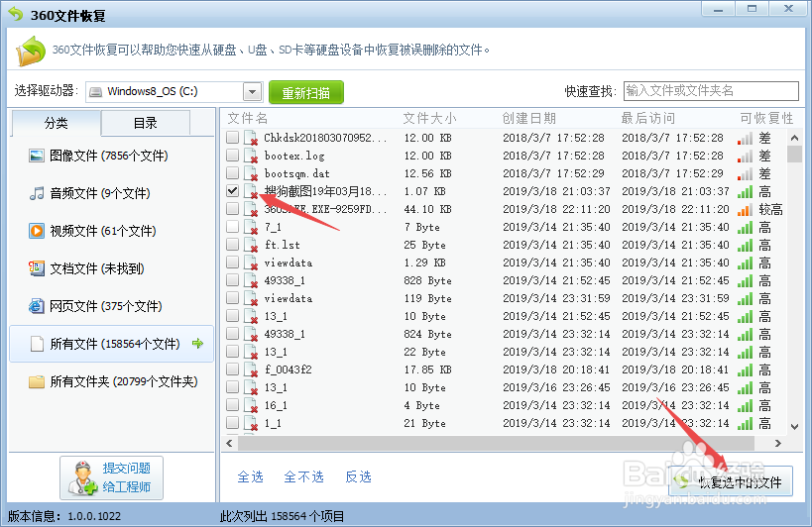Switch to the 分类 tab

[56, 123]
